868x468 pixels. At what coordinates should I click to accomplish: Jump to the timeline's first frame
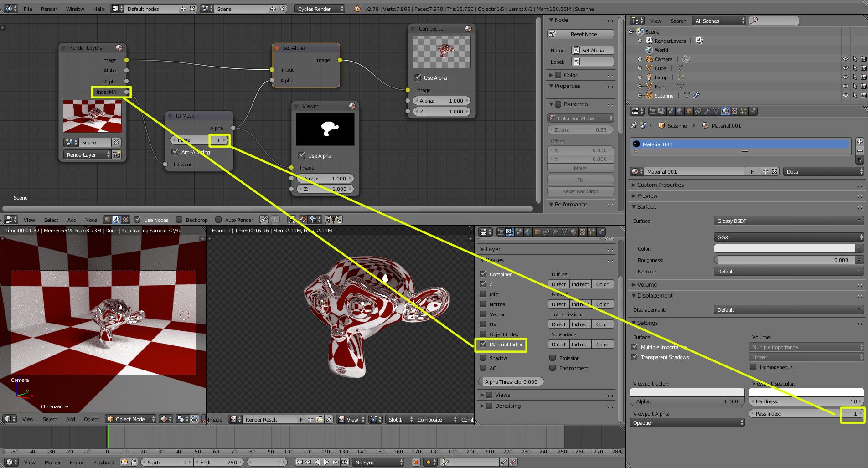(299, 462)
